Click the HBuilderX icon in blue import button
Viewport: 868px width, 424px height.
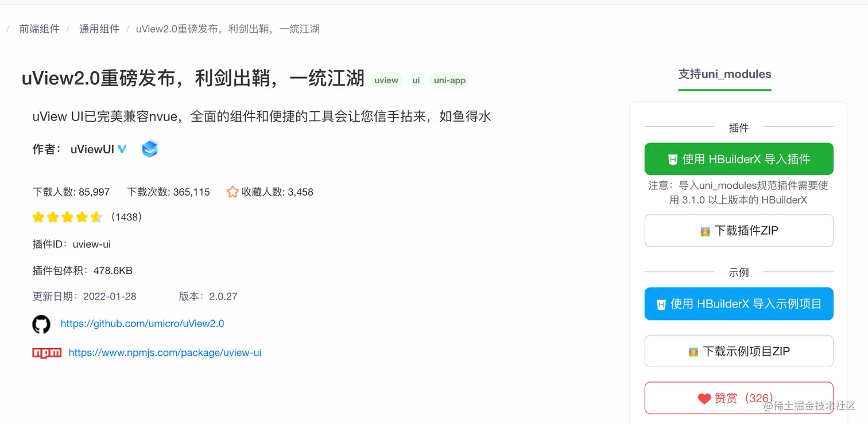(661, 305)
